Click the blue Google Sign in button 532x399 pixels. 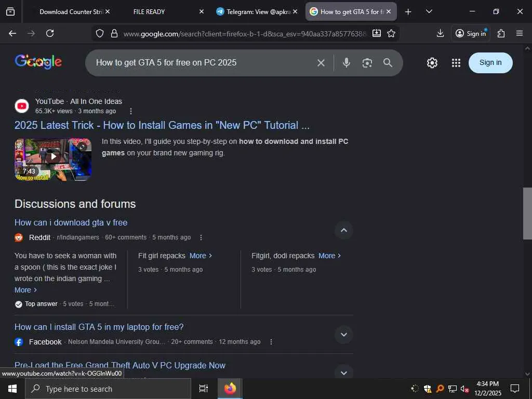(490, 63)
